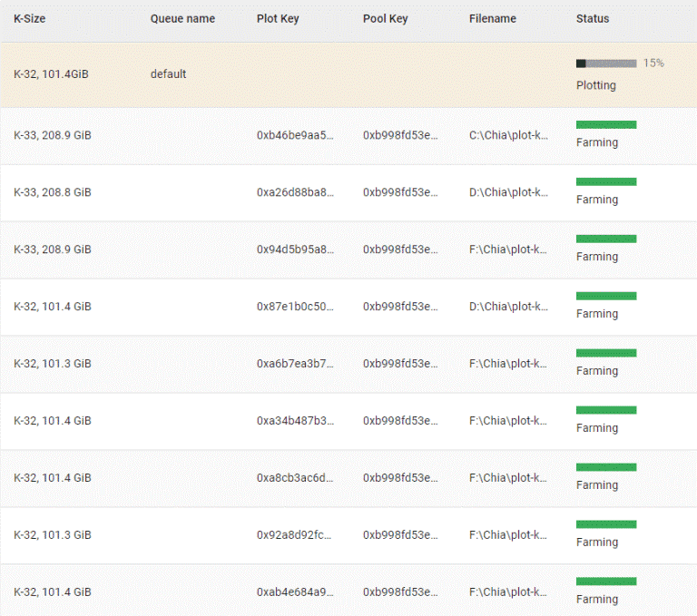The height and width of the screenshot is (616, 697).
Task: Click the C:\Chia\plot-k... filename
Action: click(x=508, y=135)
